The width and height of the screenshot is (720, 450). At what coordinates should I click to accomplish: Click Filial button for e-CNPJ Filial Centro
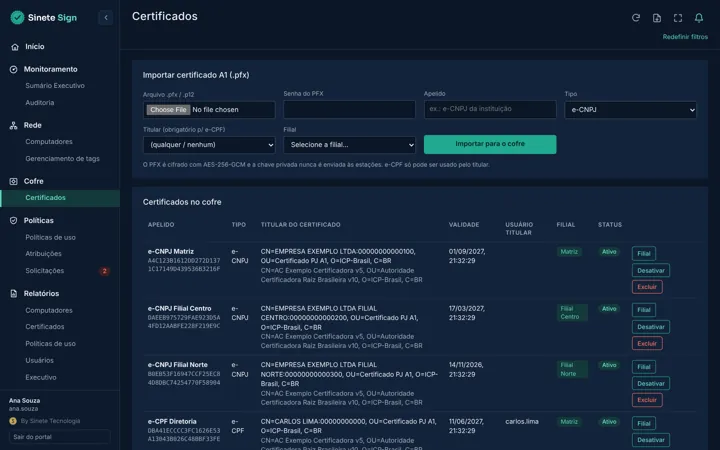(x=644, y=310)
